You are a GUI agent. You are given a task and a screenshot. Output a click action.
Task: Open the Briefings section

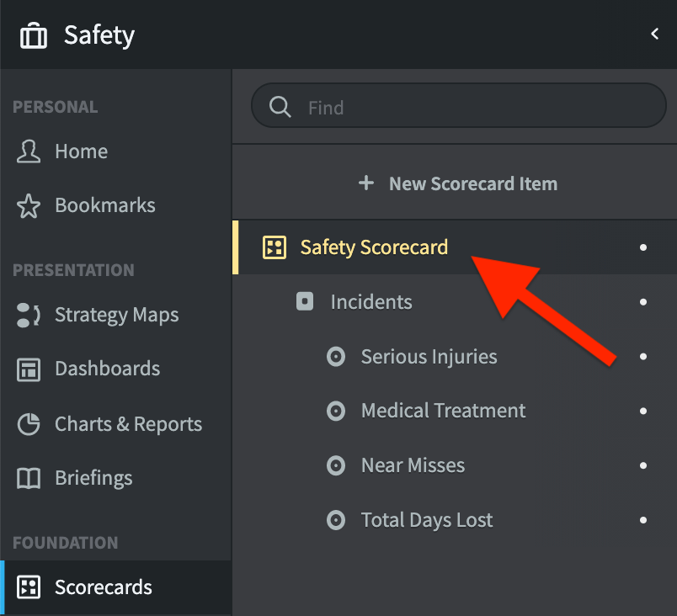click(x=94, y=478)
